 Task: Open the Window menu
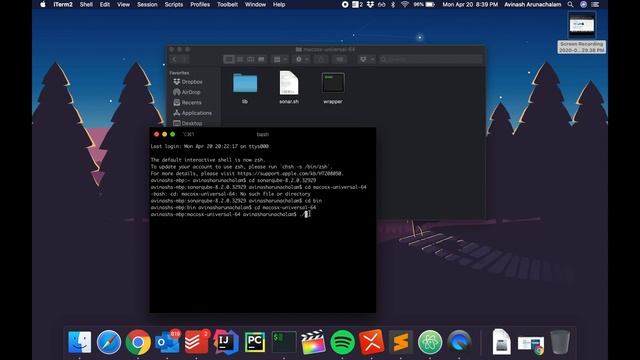pos(255,4)
